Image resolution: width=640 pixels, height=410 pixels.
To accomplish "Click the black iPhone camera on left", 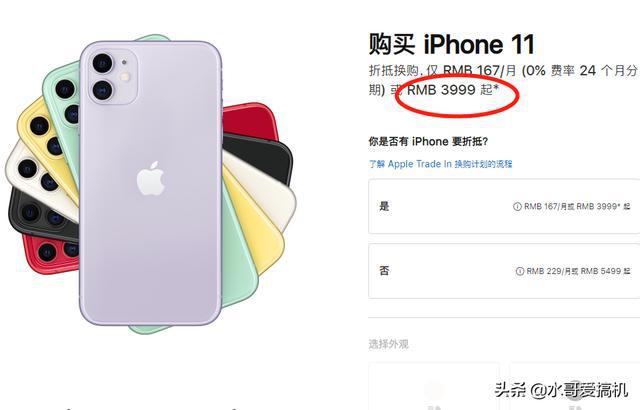I will click(41, 215).
